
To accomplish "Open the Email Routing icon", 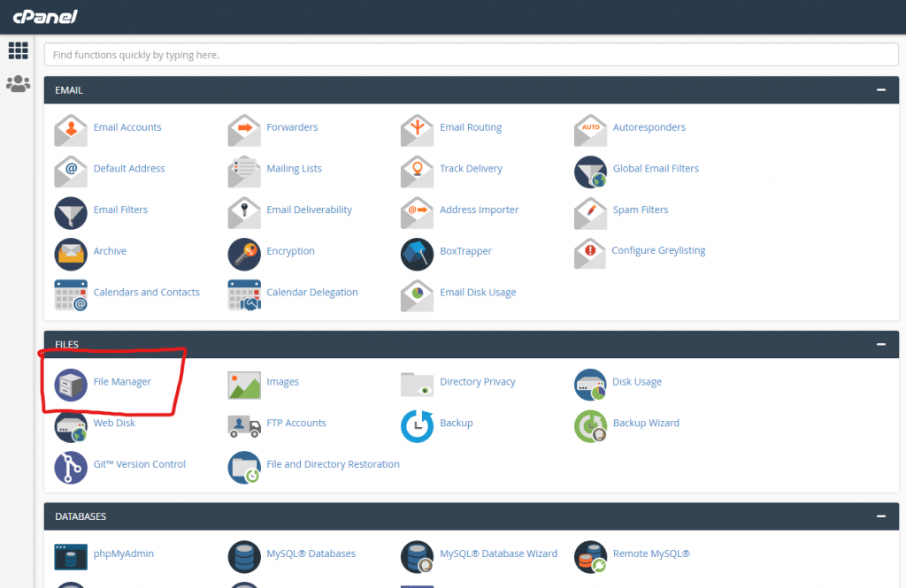I will (417, 130).
